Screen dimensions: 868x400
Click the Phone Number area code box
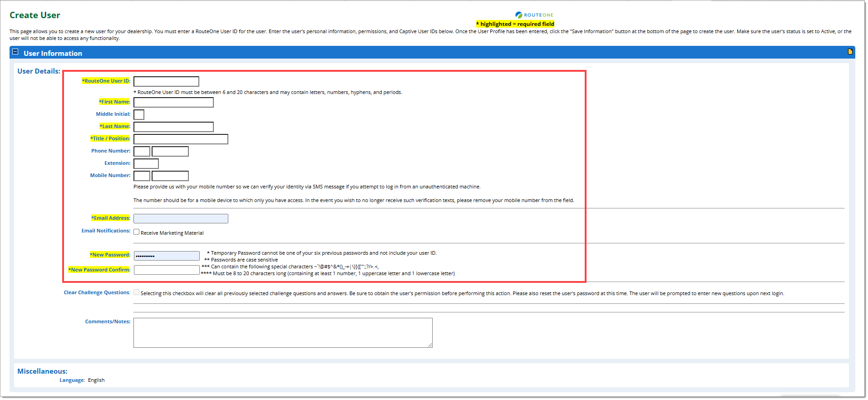(x=142, y=151)
